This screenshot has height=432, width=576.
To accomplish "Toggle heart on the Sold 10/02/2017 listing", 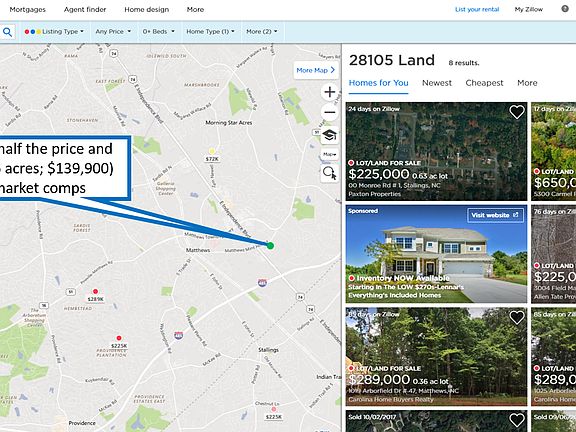I will [x=516, y=420].
